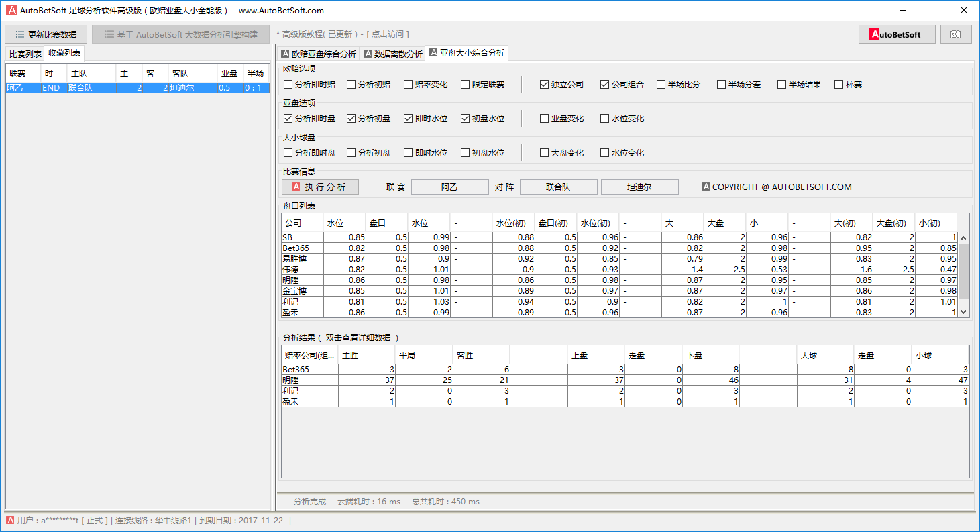
Task: Open the book icon help button
Action: pos(956,34)
